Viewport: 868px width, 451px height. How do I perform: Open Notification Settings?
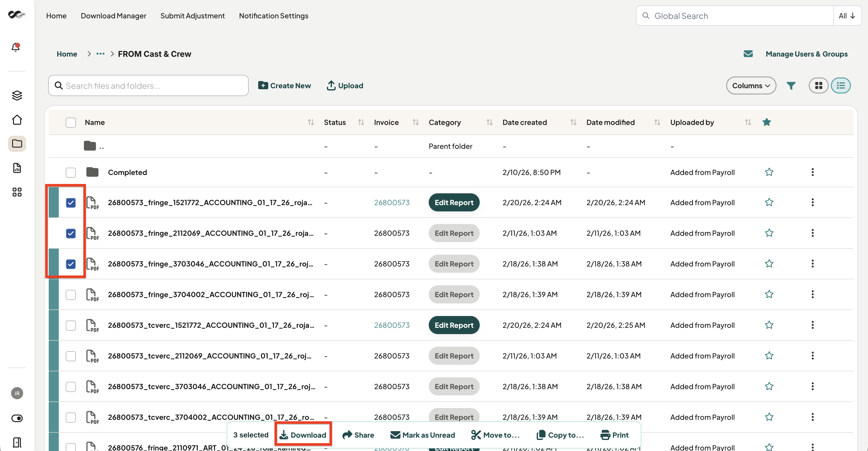[x=274, y=16]
